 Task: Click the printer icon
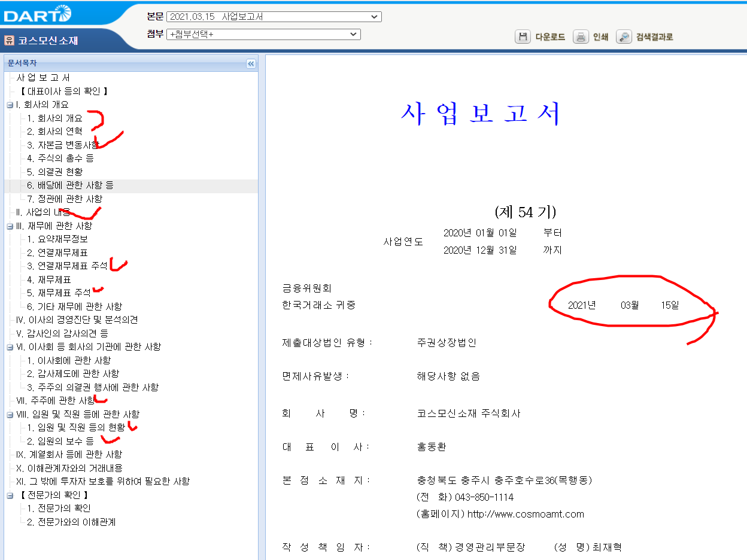(581, 37)
